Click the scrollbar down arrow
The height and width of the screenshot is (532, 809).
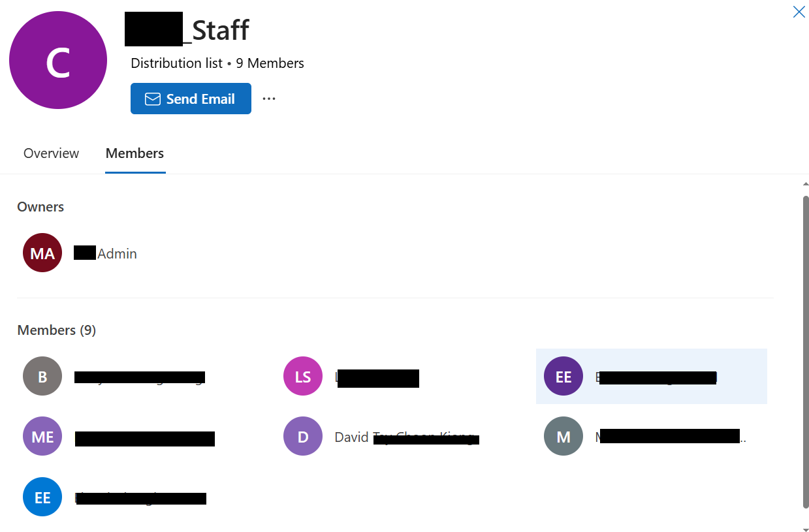pyautogui.click(x=805, y=528)
